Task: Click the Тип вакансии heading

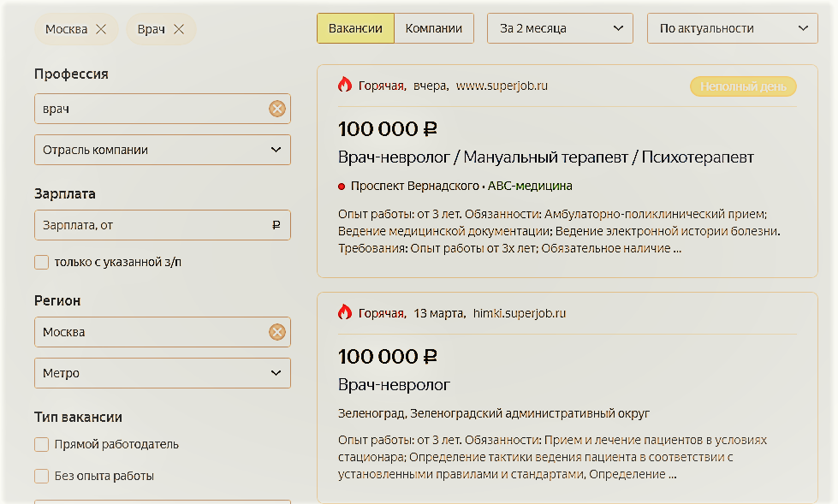Action: [x=78, y=417]
